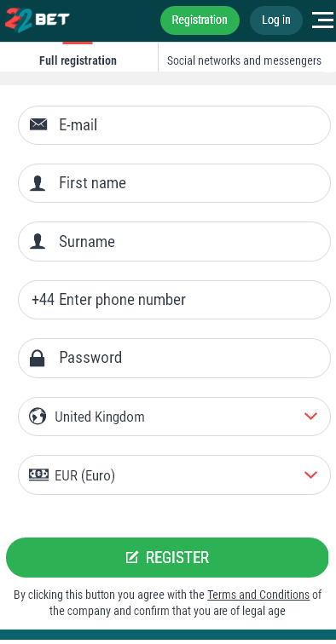The image size is (336, 644).
Task: Click the person icon beside Surname
Action: tap(38, 242)
